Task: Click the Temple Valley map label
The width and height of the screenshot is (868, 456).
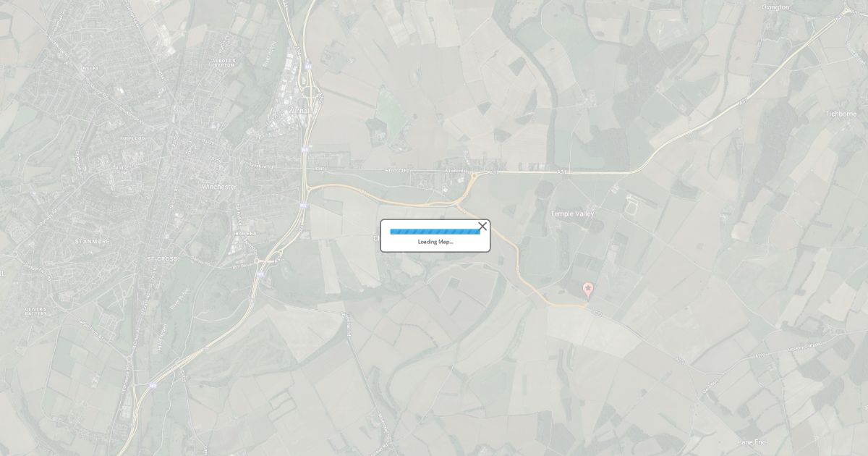Action: [572, 214]
